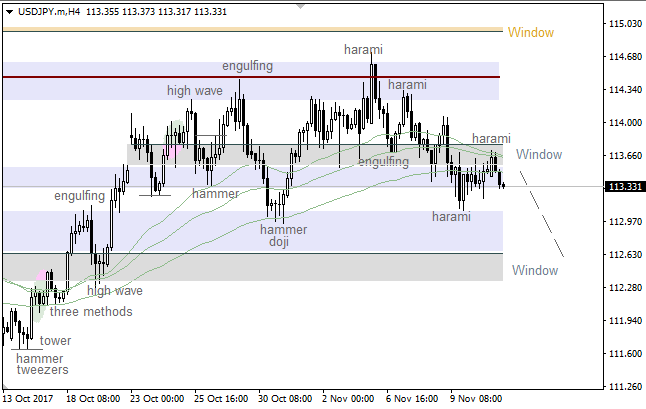Select the tower pattern label
The width and height of the screenshot is (646, 409).
[55, 340]
